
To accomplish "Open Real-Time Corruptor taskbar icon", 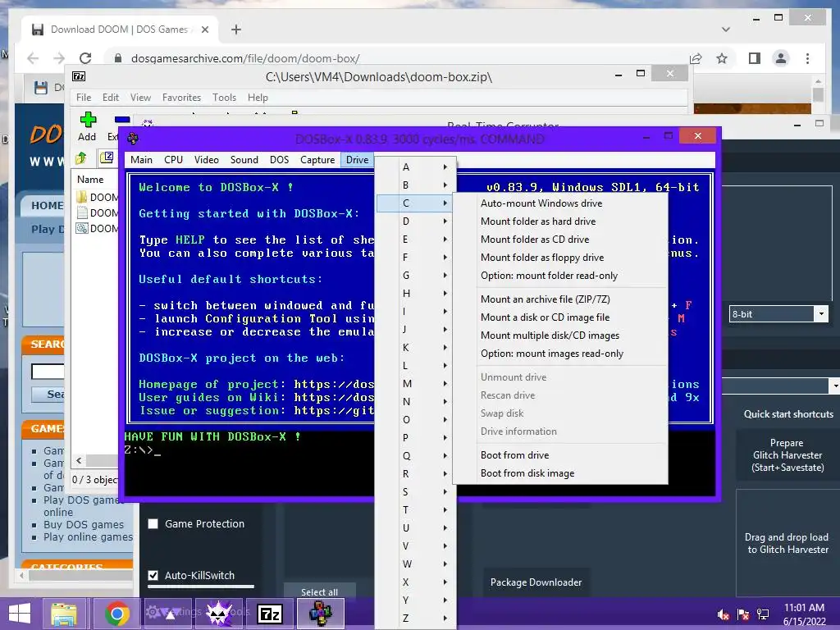I will coord(219,614).
